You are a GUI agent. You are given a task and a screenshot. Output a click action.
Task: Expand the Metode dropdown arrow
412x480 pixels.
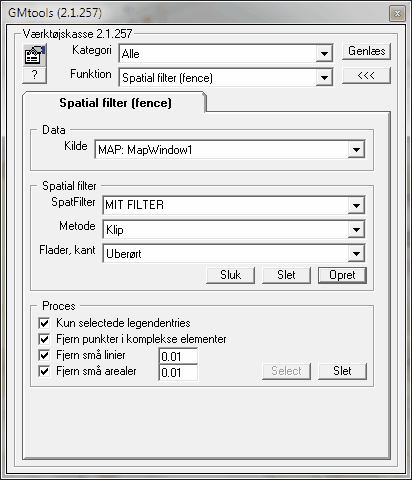(356, 229)
